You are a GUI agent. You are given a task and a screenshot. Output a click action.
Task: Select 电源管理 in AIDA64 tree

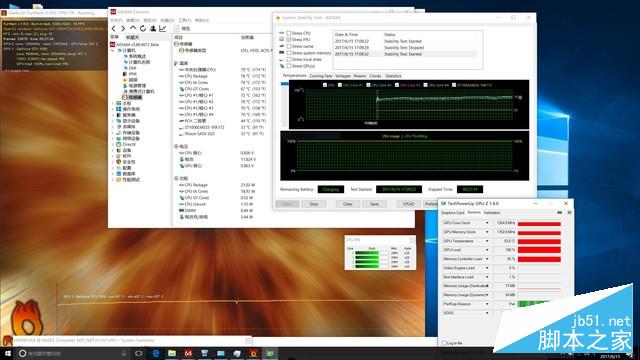coord(134,86)
